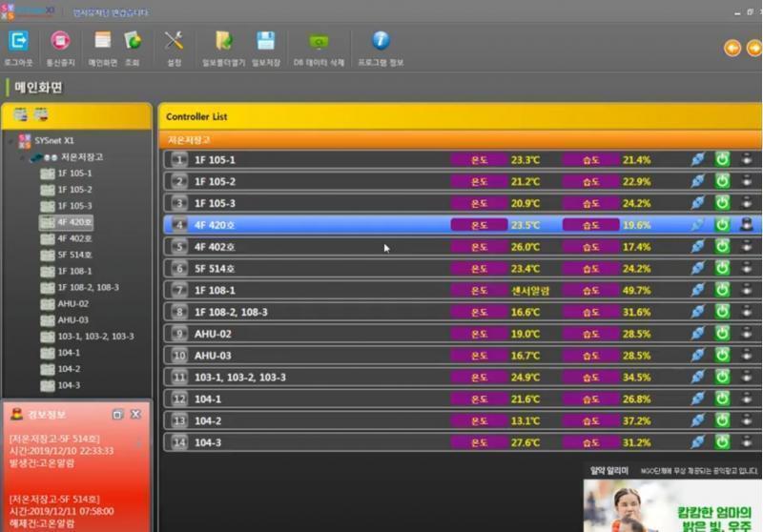Screen dimensions: 763x532
Task: Toggle green power button for 104-1
Action: click(722, 399)
